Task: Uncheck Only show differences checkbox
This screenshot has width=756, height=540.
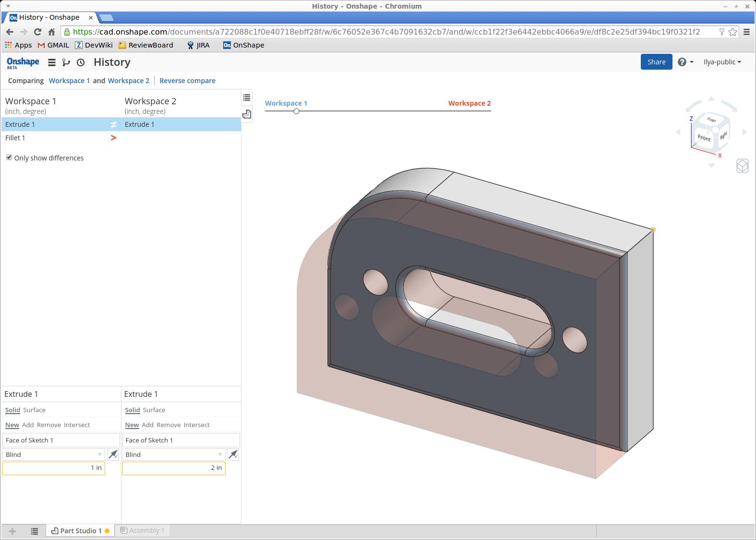Action: pos(9,158)
